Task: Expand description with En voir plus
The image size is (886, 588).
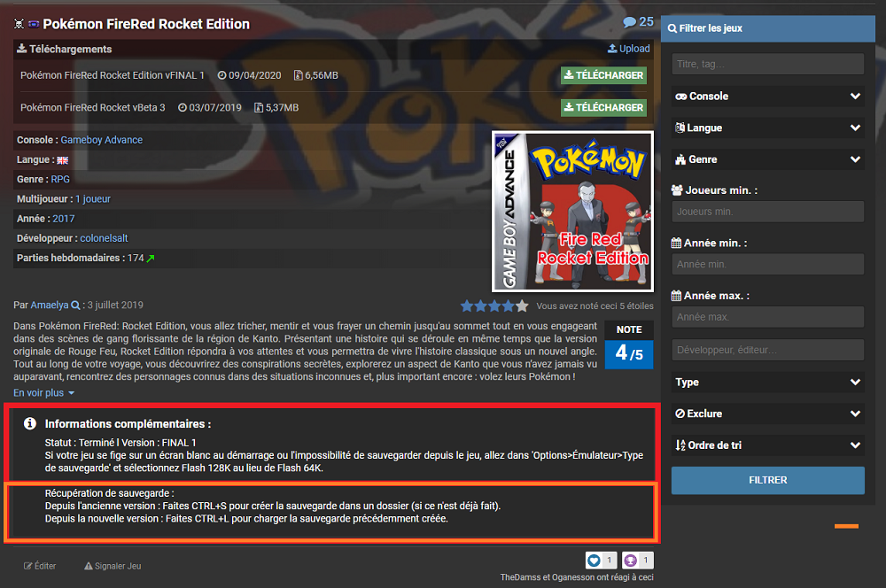Action: coord(44,392)
